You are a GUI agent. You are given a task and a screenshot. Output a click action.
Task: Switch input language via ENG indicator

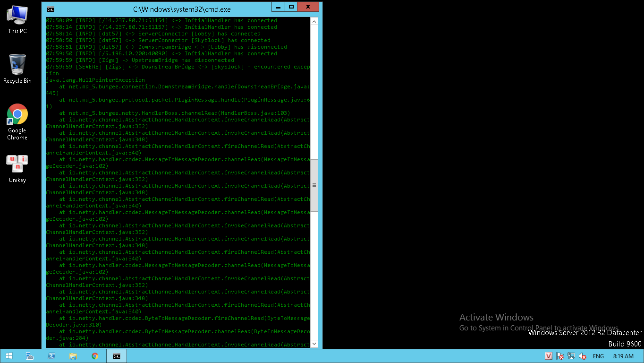click(598, 356)
